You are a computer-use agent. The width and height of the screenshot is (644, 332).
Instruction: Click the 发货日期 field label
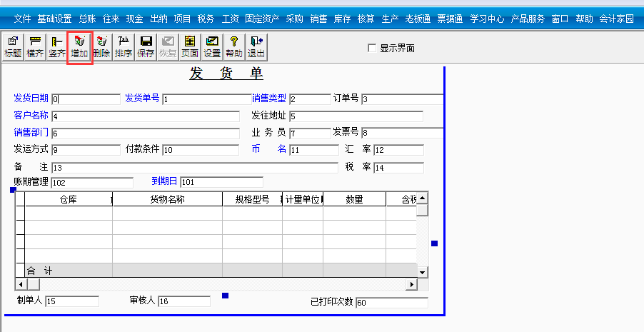pyautogui.click(x=31, y=99)
